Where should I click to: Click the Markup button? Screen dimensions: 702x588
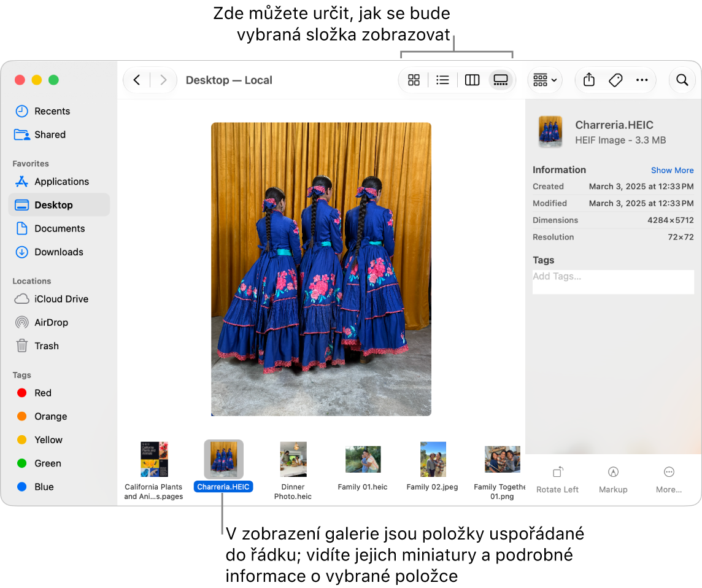(x=613, y=479)
